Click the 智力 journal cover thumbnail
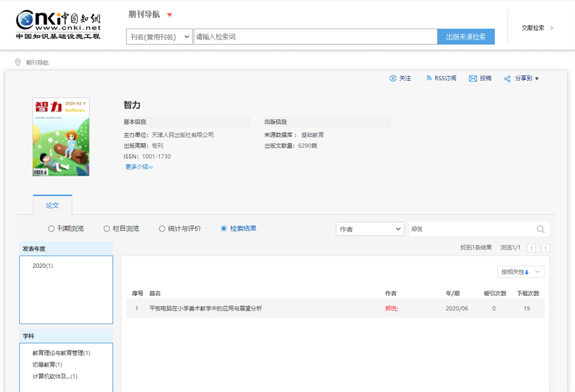Viewport: 575px width, 392px height. (61, 137)
